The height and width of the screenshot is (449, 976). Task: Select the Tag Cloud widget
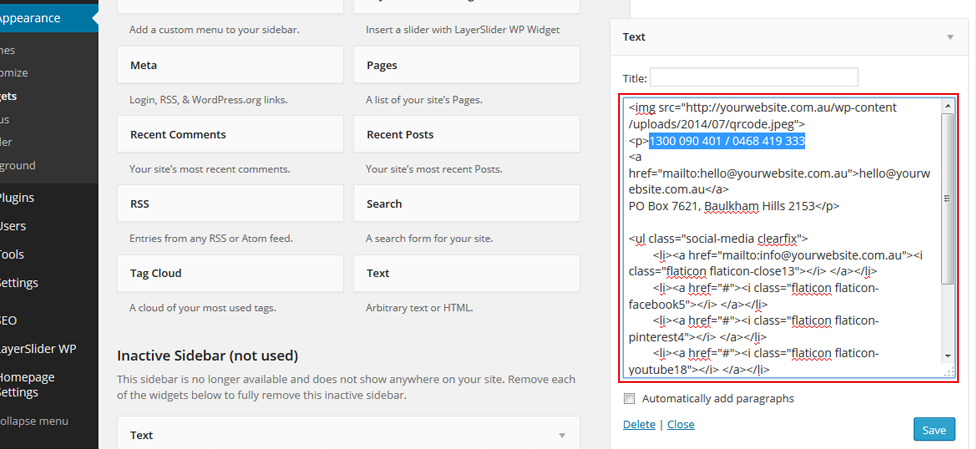coord(230,273)
